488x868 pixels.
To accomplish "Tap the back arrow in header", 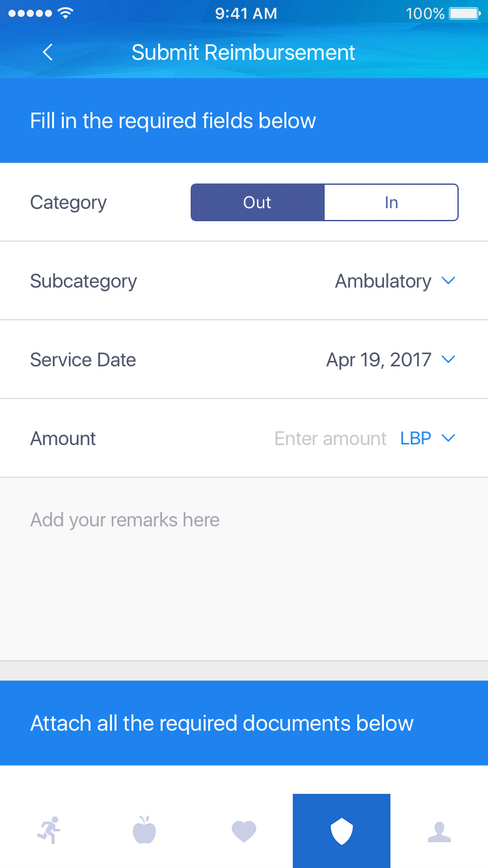I will coord(47,53).
